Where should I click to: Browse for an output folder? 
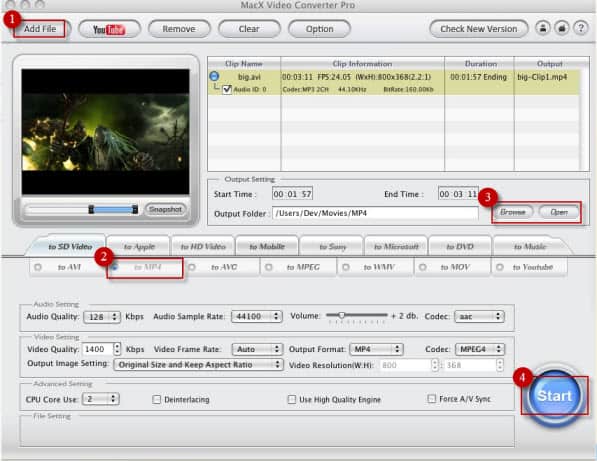click(x=512, y=212)
